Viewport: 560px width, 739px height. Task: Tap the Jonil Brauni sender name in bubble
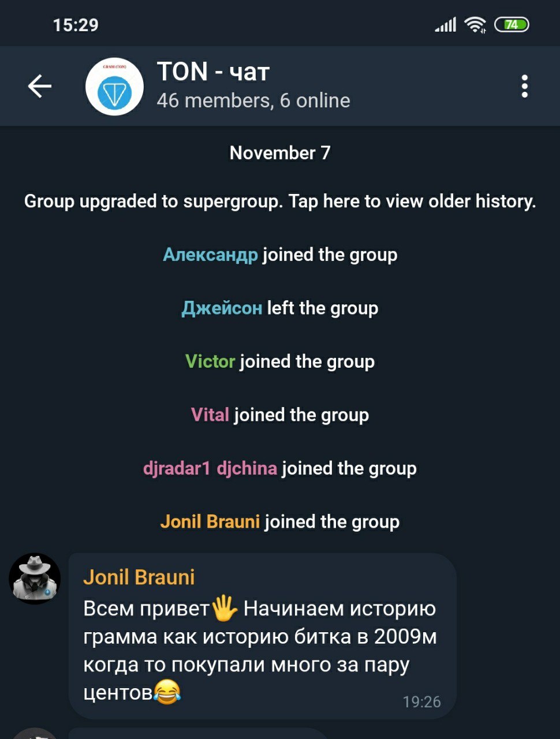139,577
